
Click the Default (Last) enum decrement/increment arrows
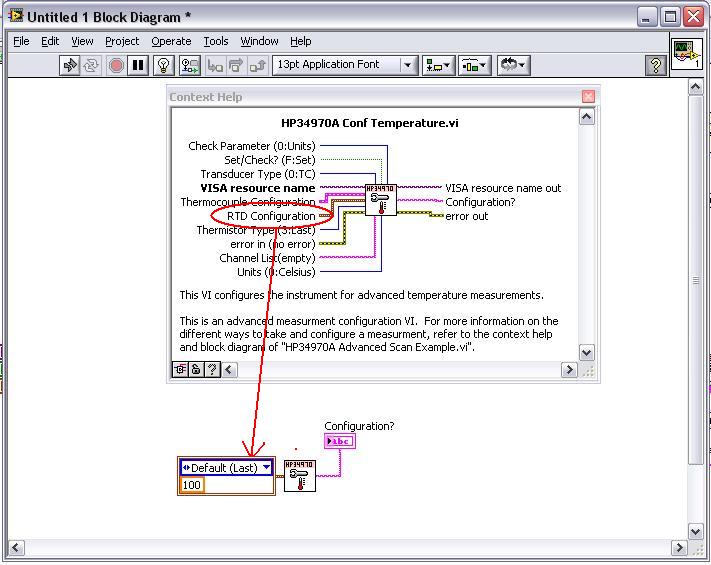[x=186, y=468]
